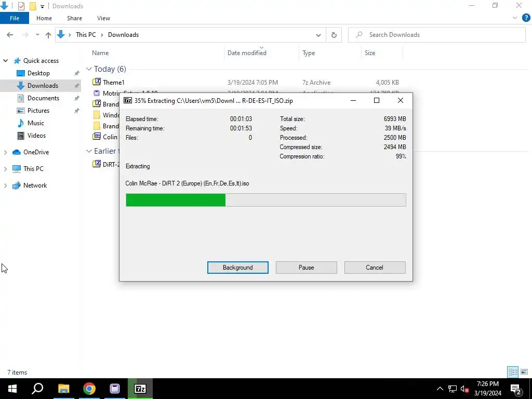Open recent locations dropdown arrow
The width and height of the screenshot is (532, 399).
(x=37, y=35)
